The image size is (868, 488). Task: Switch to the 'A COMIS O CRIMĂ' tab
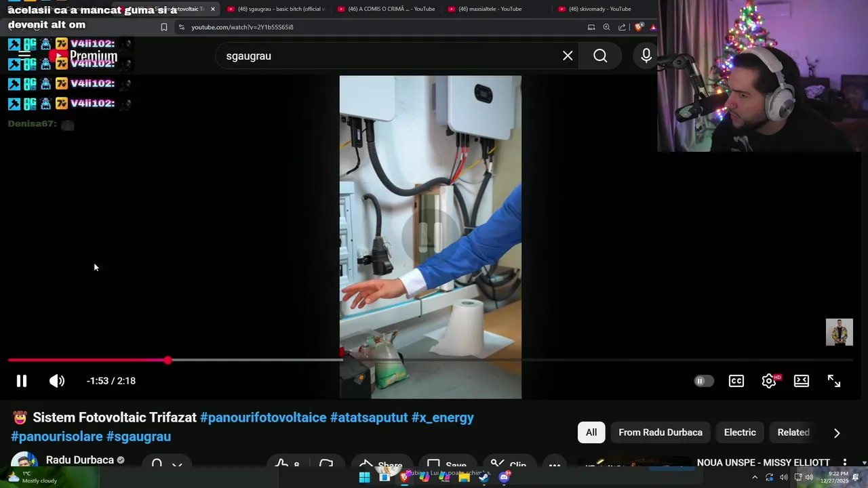tap(387, 9)
